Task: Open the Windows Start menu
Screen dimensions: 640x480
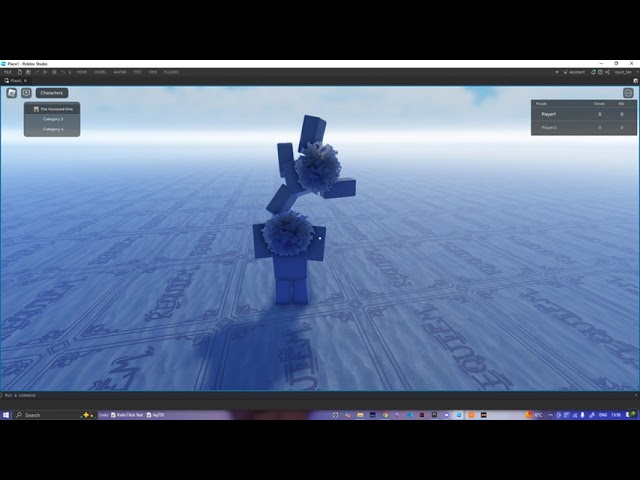Action: [x=6, y=415]
